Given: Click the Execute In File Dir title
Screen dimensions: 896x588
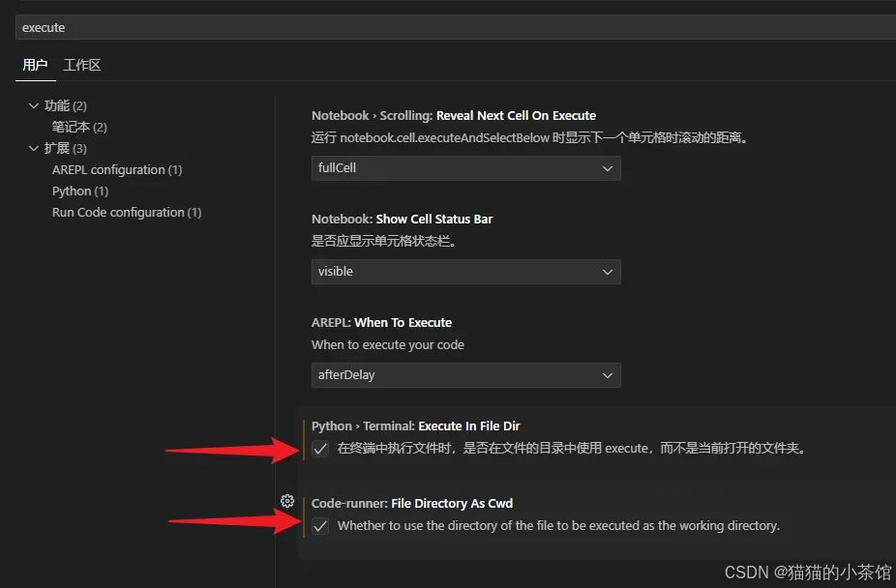Looking at the screenshot, I should point(415,426).
